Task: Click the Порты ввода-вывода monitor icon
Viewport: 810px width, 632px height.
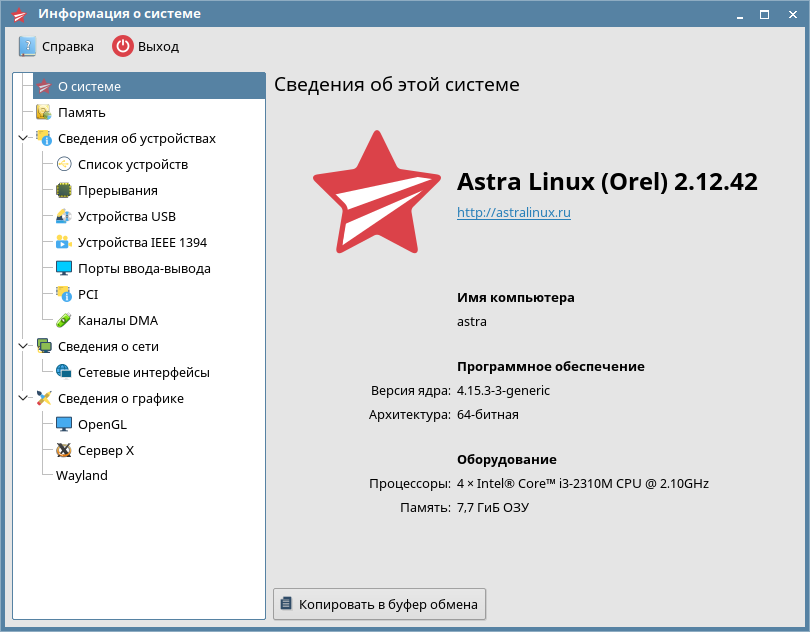Action: [x=64, y=268]
